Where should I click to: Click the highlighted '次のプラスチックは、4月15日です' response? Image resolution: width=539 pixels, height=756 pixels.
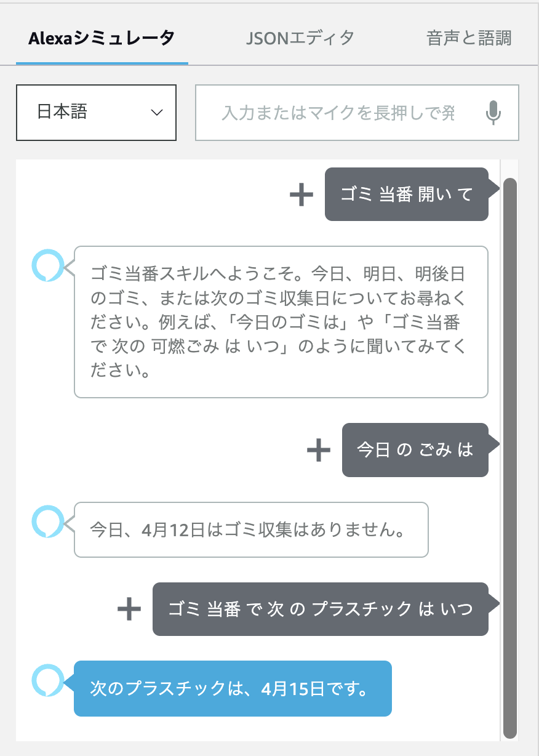click(x=233, y=689)
